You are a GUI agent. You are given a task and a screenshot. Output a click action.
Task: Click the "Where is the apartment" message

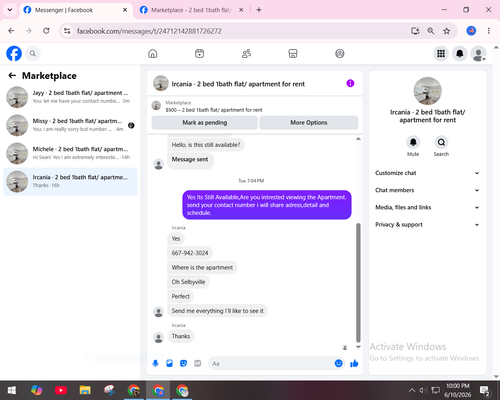202,267
